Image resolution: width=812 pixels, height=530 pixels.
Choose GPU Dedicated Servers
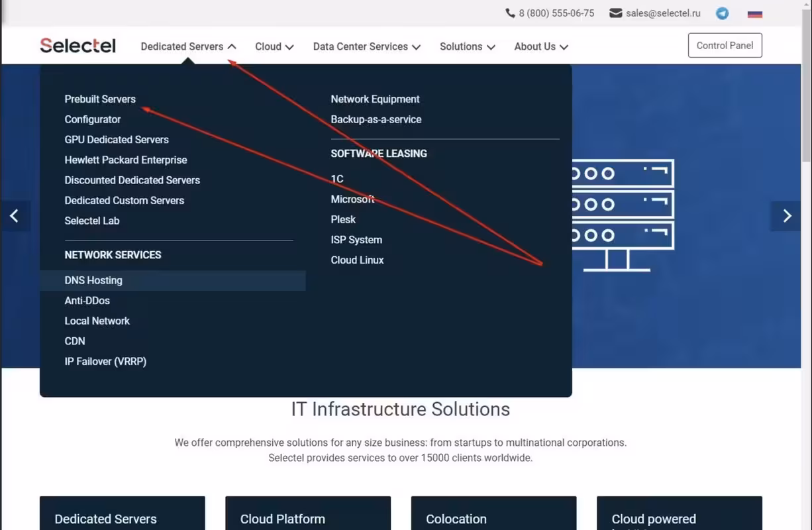[x=117, y=140]
